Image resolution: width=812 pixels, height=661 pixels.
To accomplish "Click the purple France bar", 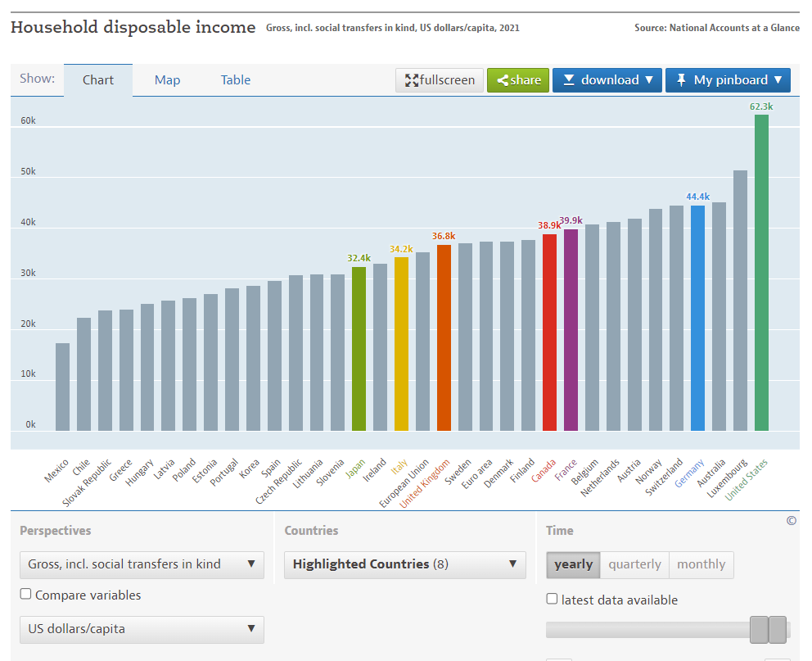I will [571, 330].
